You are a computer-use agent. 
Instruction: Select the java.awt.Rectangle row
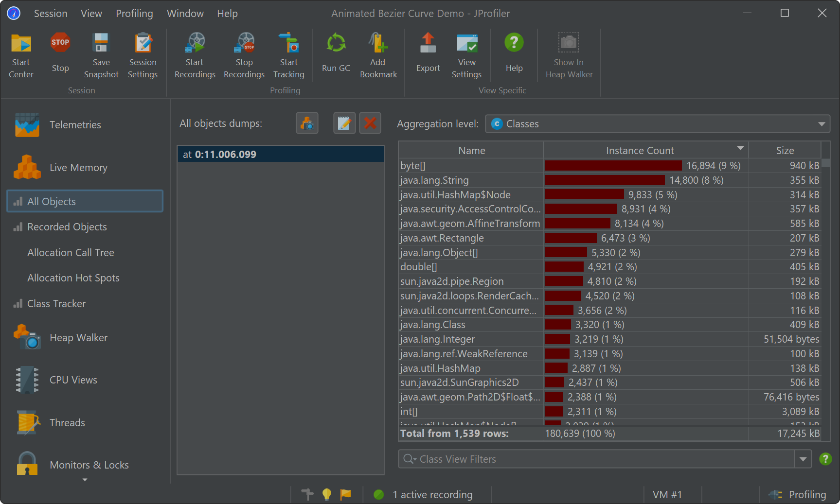(610, 238)
